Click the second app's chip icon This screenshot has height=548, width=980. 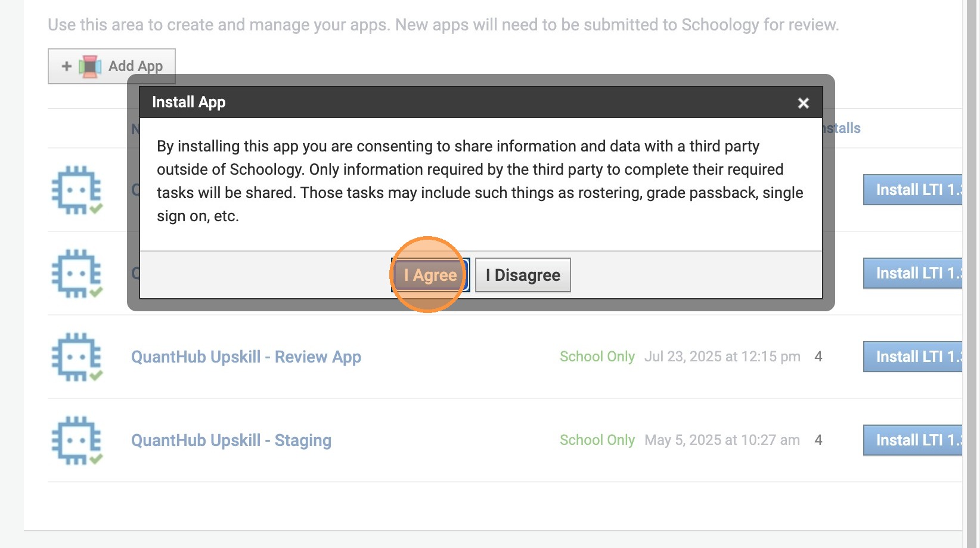coord(77,274)
